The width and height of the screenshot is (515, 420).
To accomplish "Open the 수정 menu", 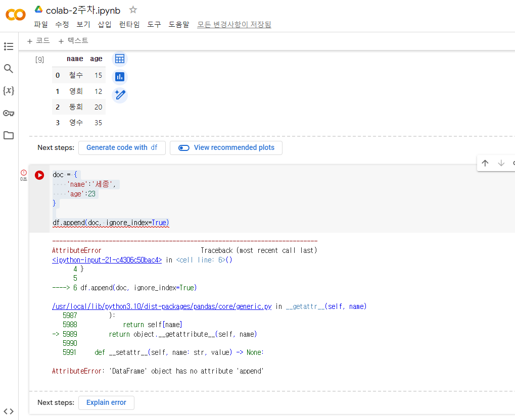I will pos(62,24).
